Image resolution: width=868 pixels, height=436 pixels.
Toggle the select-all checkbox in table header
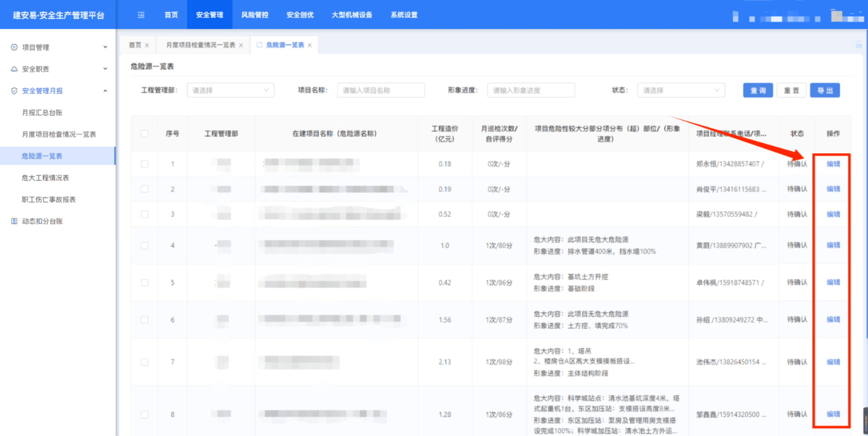[145, 133]
